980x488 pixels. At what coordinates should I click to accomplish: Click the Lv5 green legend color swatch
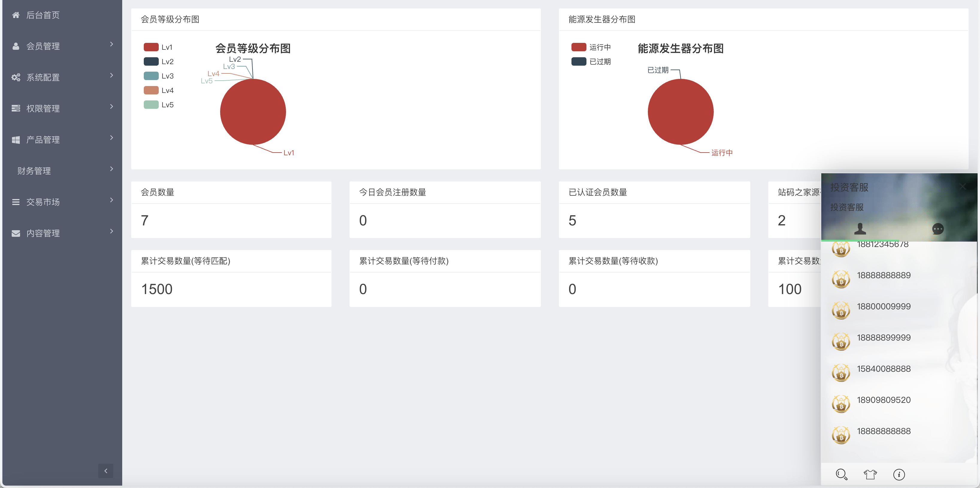click(x=151, y=105)
